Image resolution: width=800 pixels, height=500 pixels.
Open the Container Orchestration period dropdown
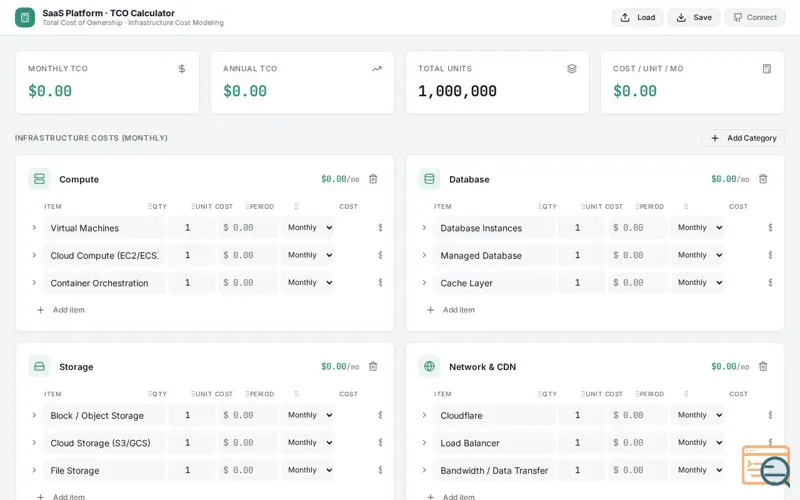click(x=308, y=283)
